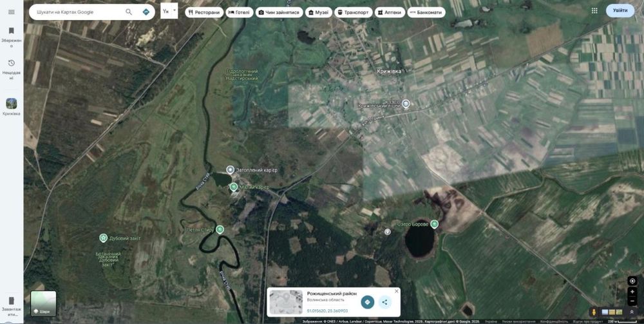Click the Крижівський ліцей school marker
Screen dimensions: 644x324
pyautogui.click(x=406, y=104)
